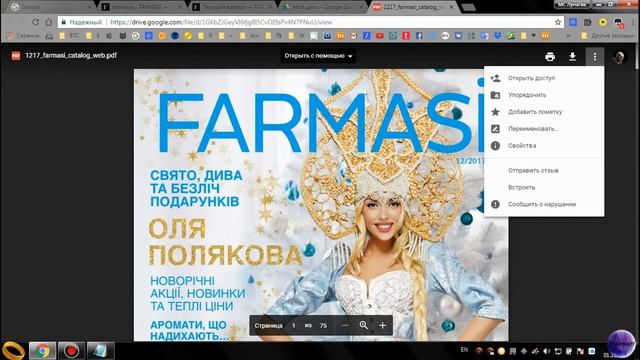Open Chrome from the taskbar
The width and height of the screenshot is (640, 360).
click(42, 351)
